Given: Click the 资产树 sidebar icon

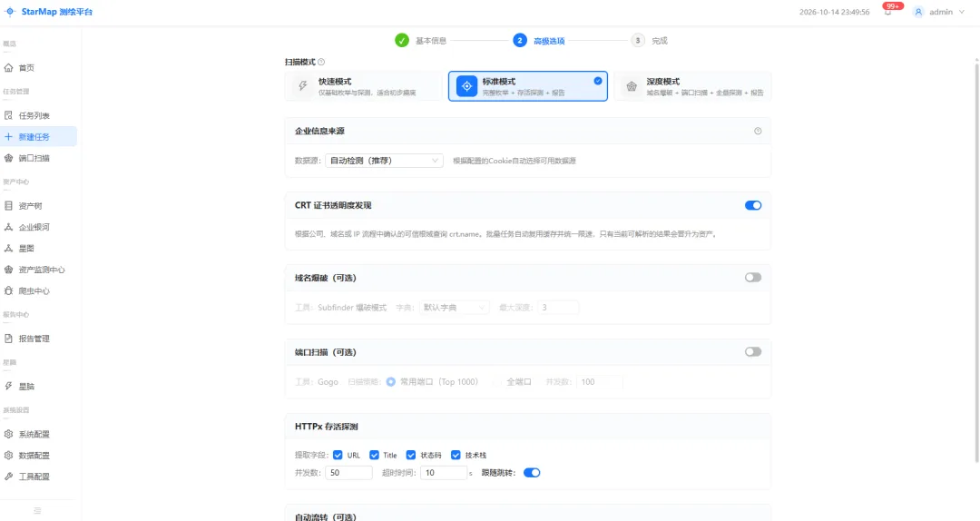Looking at the screenshot, I should [x=9, y=206].
